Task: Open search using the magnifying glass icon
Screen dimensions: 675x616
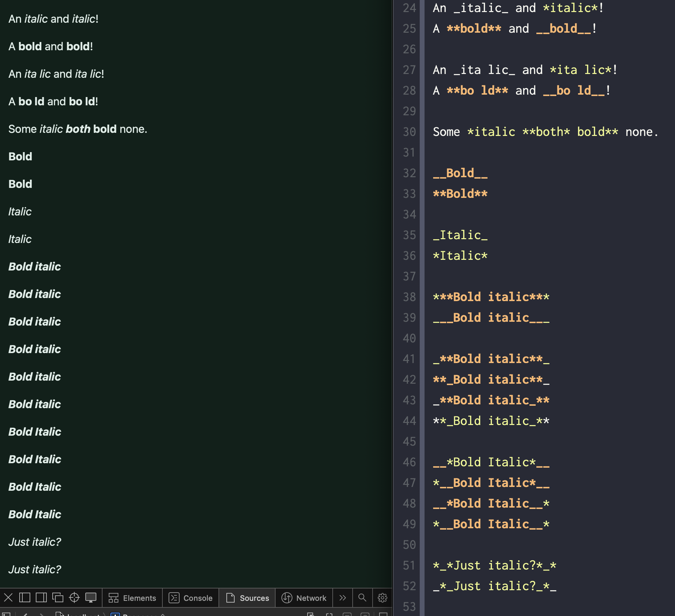Action: pos(362,598)
